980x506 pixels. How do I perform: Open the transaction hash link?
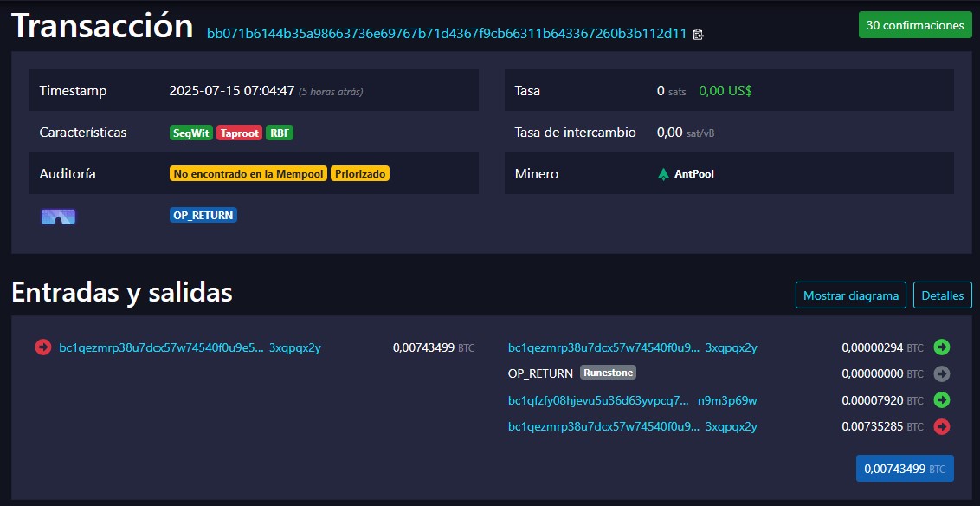pyautogui.click(x=446, y=34)
